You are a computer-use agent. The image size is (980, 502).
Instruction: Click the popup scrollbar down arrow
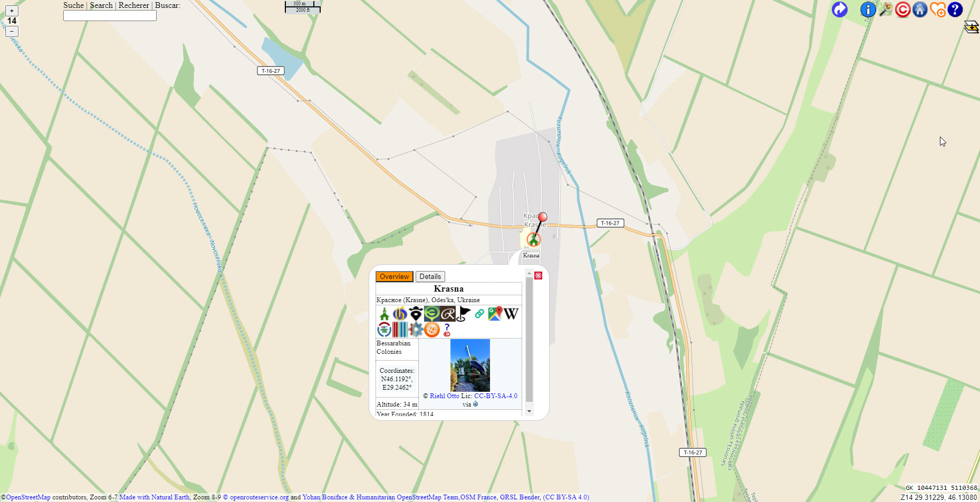[529, 411]
